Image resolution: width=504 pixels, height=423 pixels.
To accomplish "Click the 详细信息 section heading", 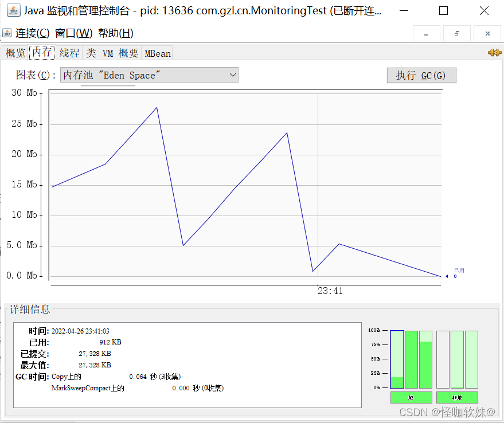I will pos(30,309).
